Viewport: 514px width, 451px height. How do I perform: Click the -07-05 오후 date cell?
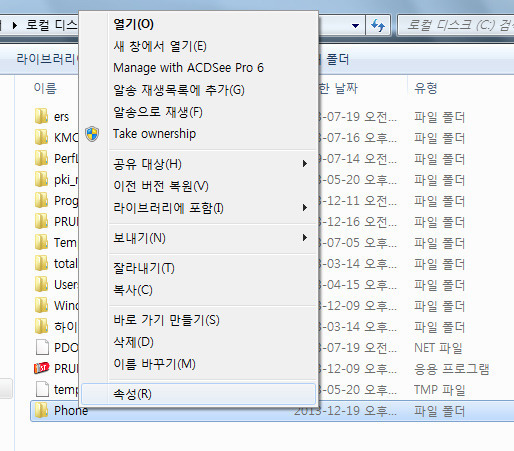pos(358,243)
